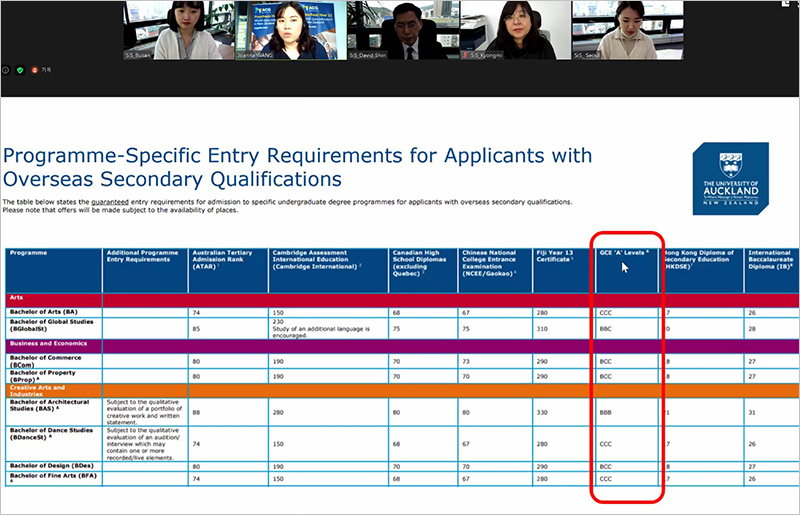Click 'Fiji Year 13 Certificate' header

point(563,271)
